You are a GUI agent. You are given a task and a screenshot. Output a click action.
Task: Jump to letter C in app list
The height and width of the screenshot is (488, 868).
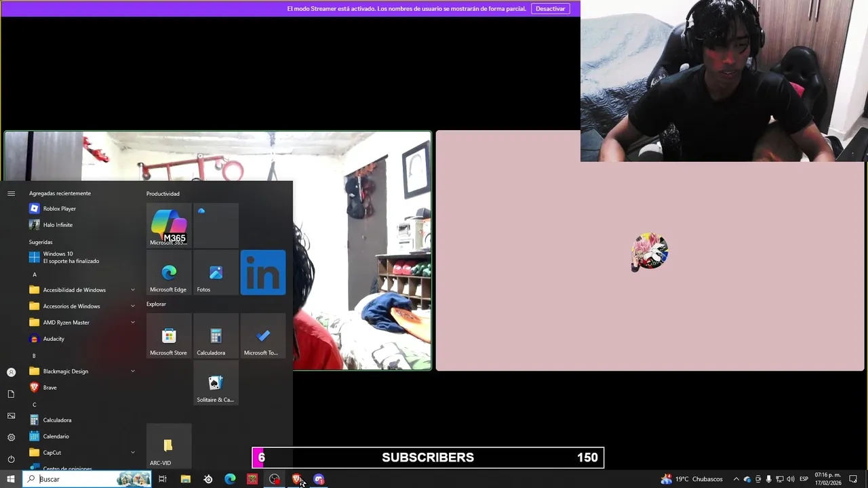click(35, 405)
